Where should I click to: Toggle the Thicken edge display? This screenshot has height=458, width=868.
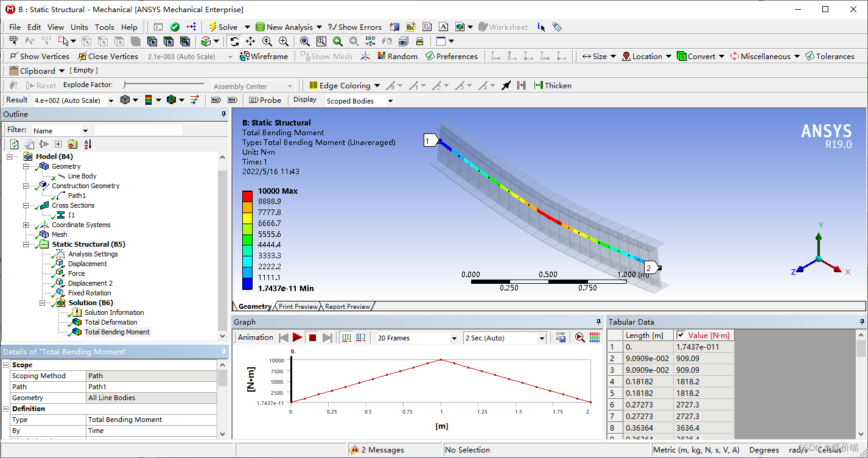(x=553, y=85)
